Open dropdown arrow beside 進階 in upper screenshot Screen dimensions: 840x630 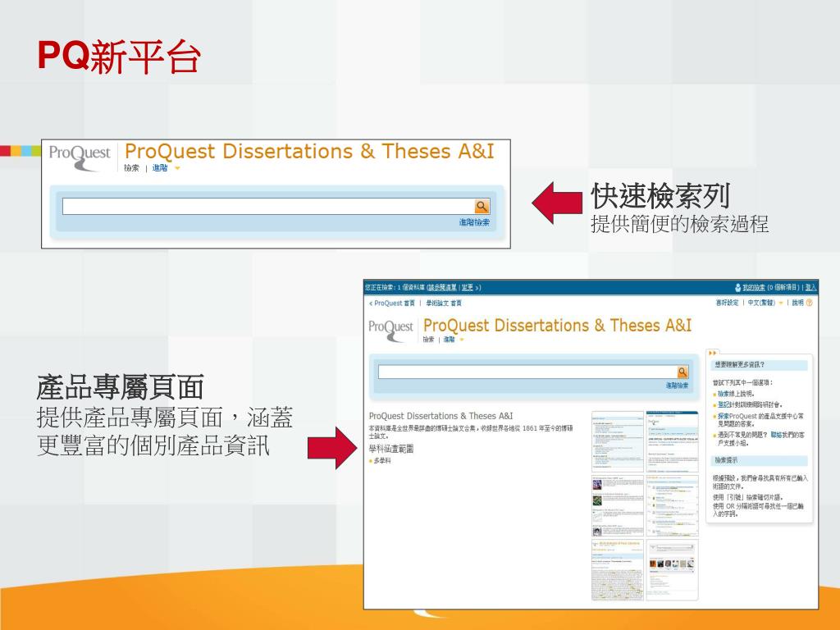[x=177, y=168]
